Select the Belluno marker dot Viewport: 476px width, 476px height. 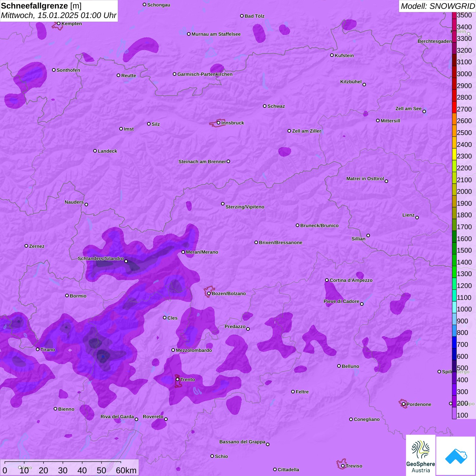tap(339, 366)
